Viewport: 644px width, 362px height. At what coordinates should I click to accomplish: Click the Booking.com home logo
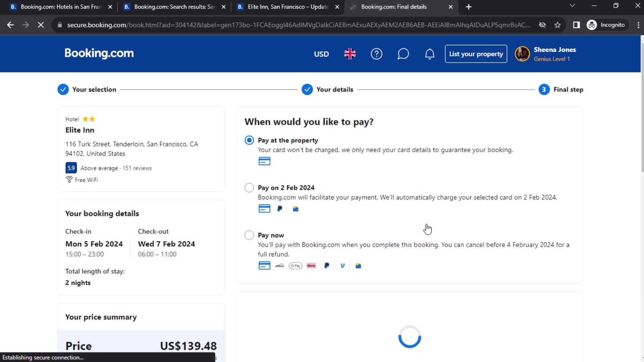(x=99, y=54)
